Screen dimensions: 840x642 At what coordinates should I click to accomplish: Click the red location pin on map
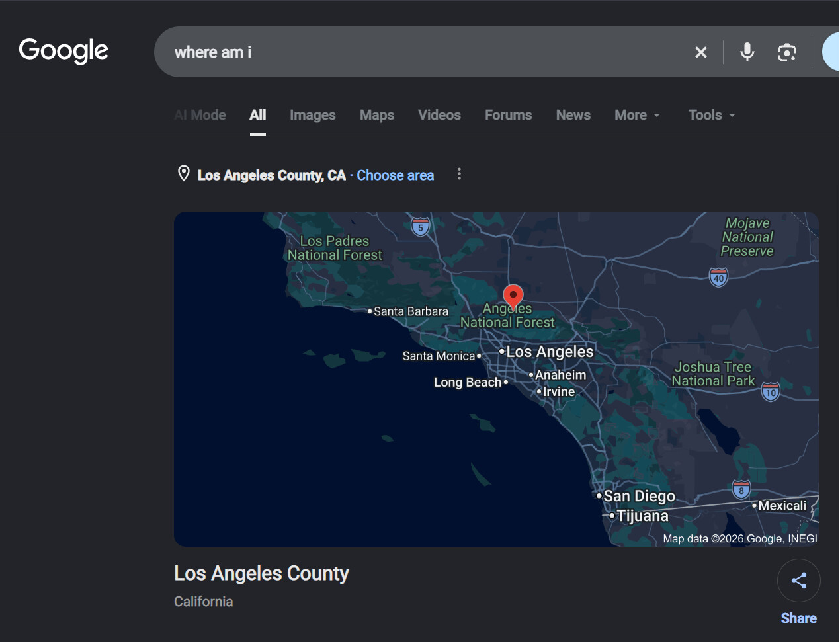coord(513,297)
